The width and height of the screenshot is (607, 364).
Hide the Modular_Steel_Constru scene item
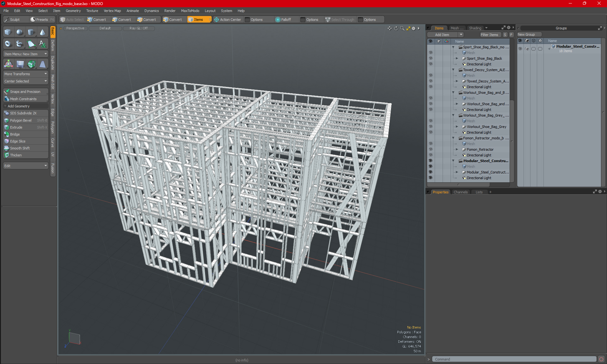(430, 161)
